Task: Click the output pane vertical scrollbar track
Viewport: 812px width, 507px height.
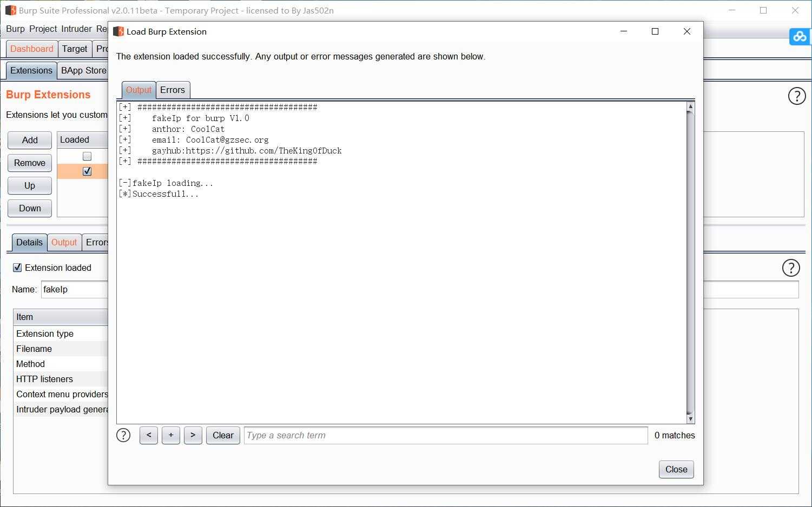Action: [690, 262]
